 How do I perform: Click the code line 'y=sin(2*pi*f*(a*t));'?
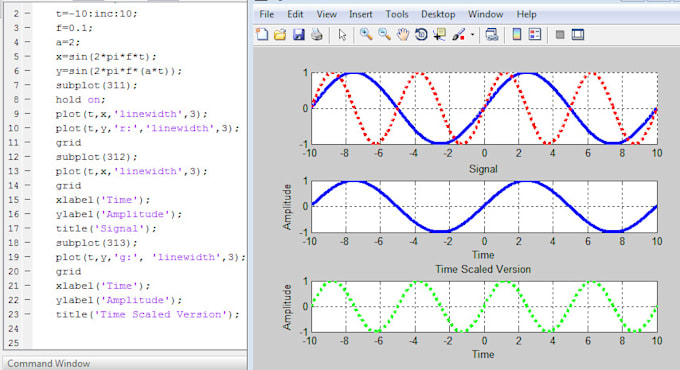[x=119, y=71]
